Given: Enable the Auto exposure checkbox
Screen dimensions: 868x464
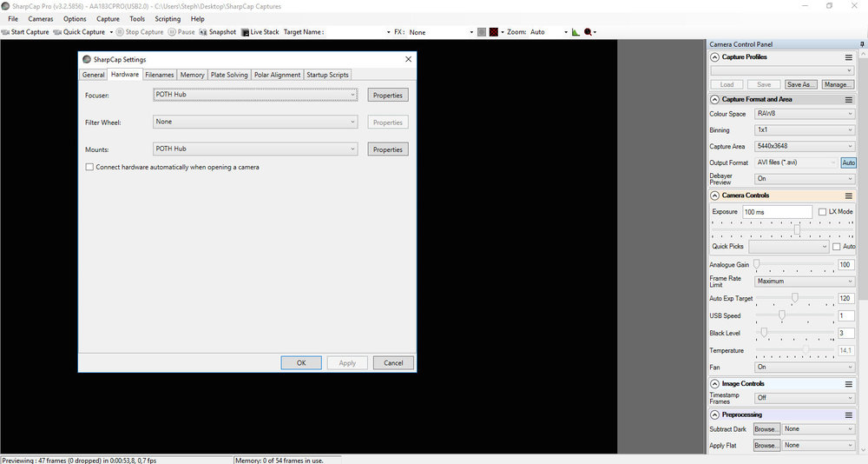Looking at the screenshot, I should pos(837,246).
